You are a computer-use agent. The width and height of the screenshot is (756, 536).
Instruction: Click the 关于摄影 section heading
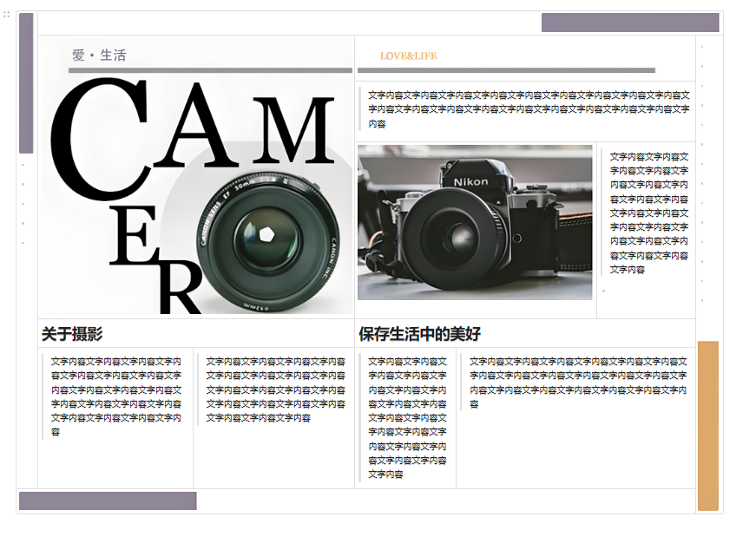click(x=72, y=334)
